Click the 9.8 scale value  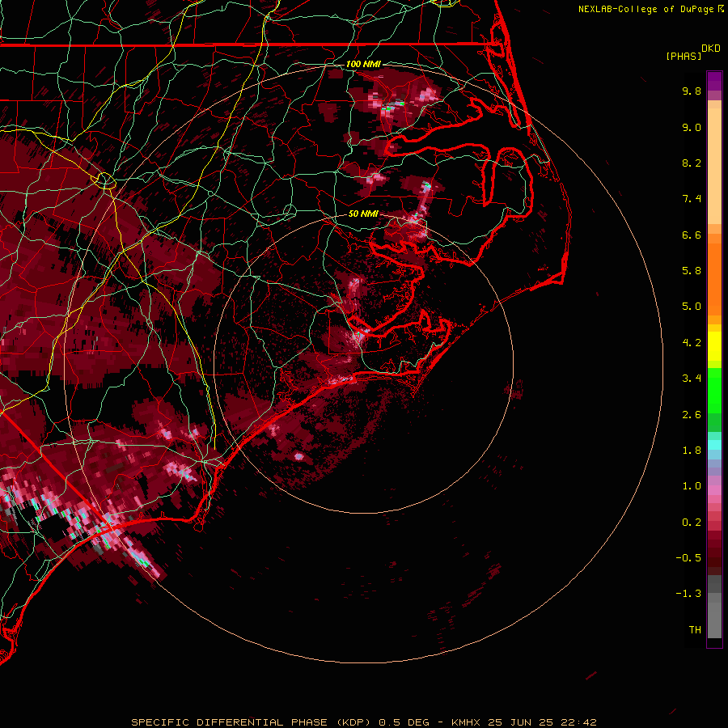pyautogui.click(x=692, y=91)
